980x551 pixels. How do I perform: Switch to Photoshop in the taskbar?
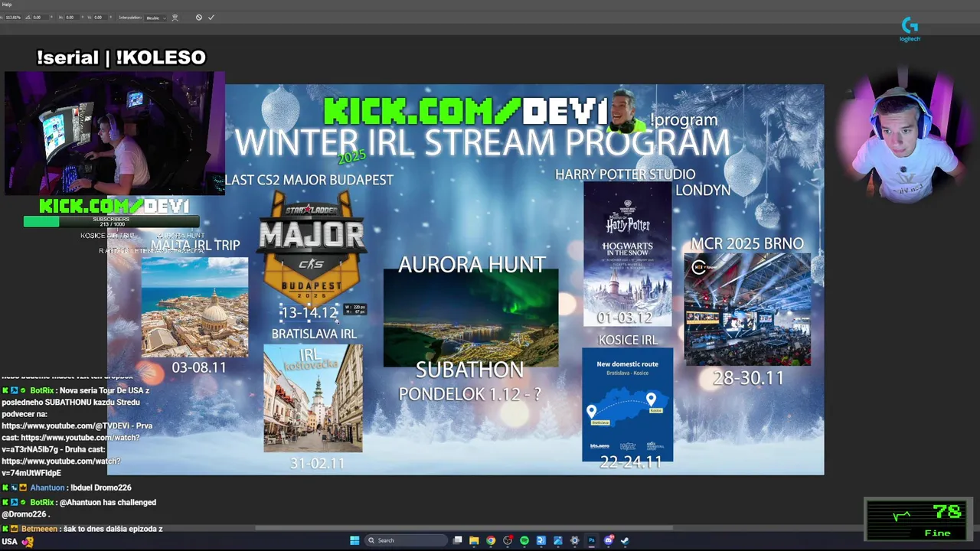pos(592,540)
